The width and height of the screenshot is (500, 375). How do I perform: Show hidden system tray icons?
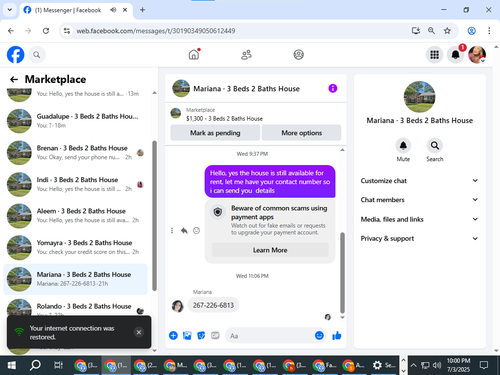point(413,365)
